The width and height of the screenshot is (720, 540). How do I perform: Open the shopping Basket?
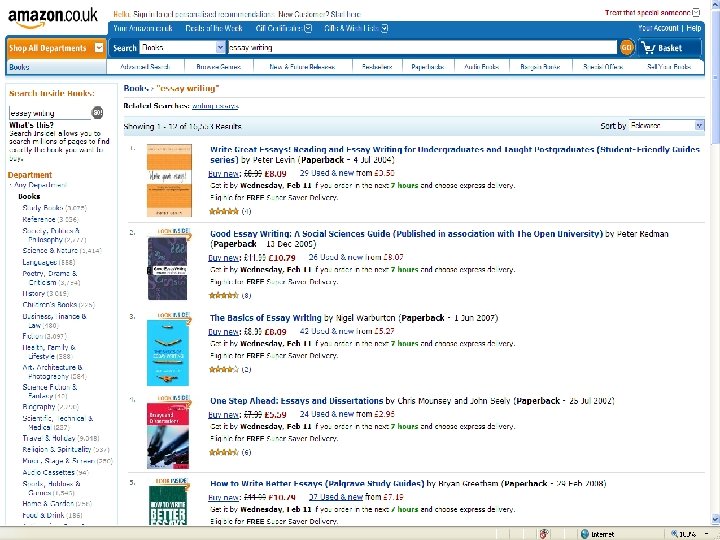tap(669, 48)
